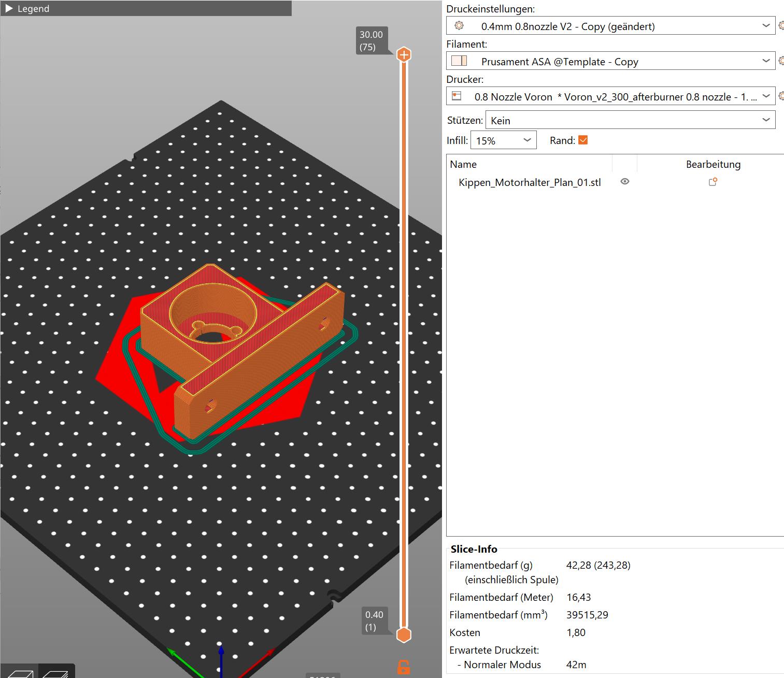Screen dimensions: 784x678
Task: Click the filament color swatch
Action: 459,61
